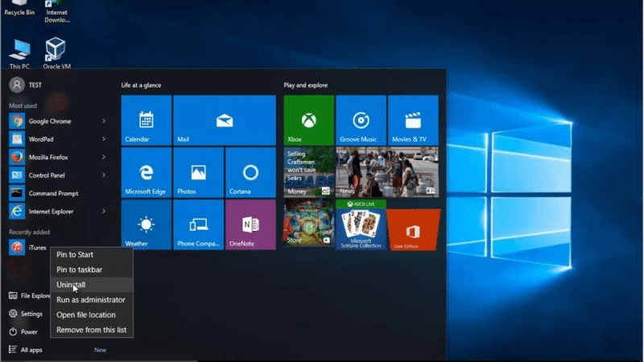Open Microsoft Solitaire Collection tile
644x362 pixels.
click(361, 224)
